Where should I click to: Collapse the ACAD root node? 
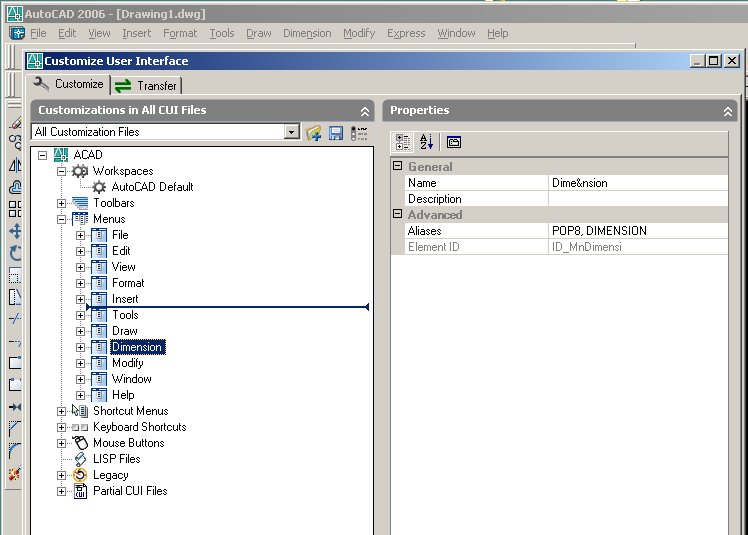[x=42, y=155]
